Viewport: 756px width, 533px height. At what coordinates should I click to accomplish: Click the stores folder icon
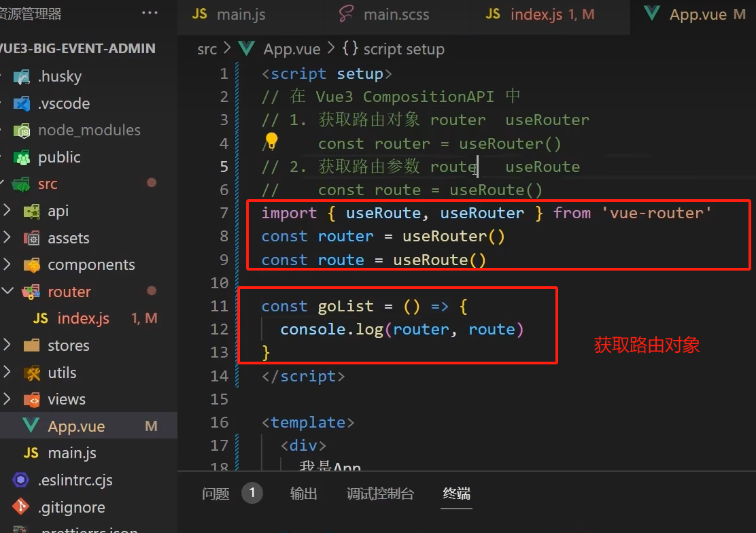click(32, 345)
